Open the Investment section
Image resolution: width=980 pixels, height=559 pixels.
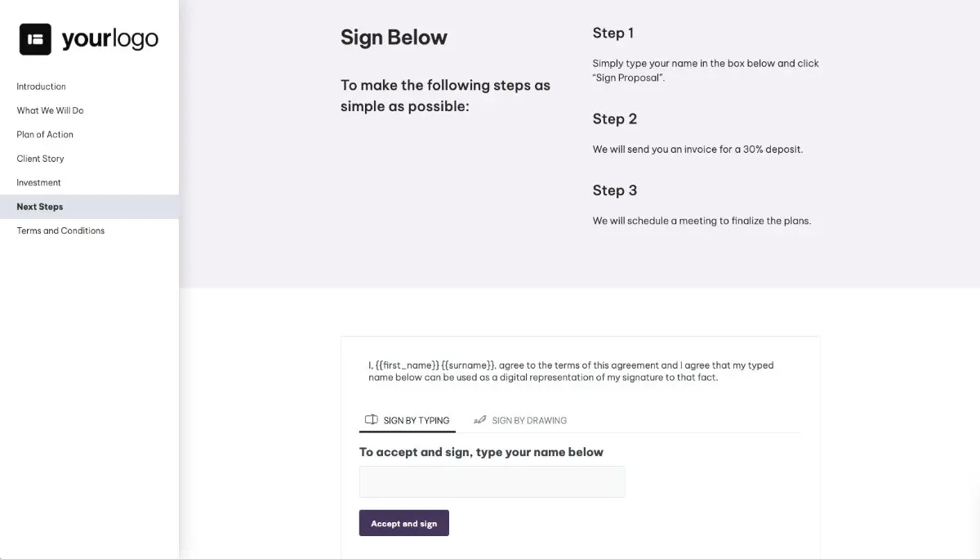(x=38, y=182)
